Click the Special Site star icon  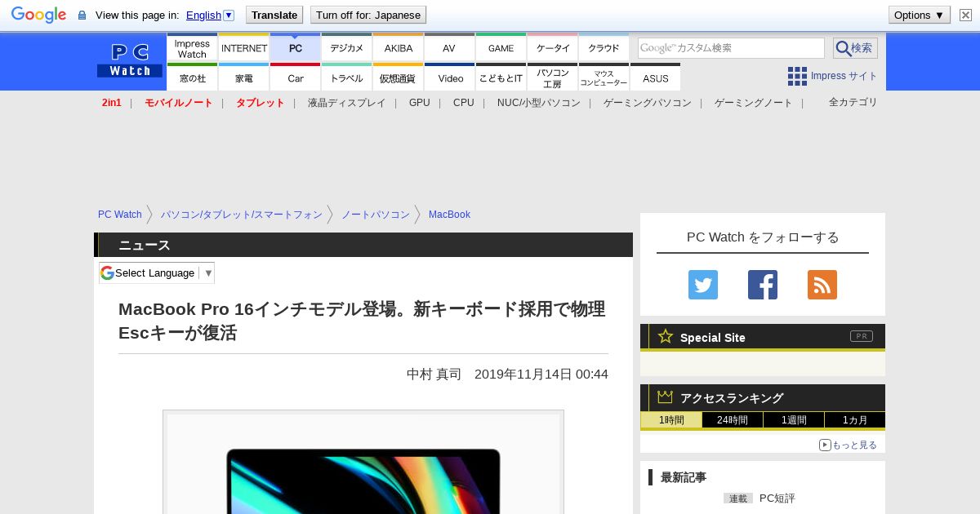point(666,336)
